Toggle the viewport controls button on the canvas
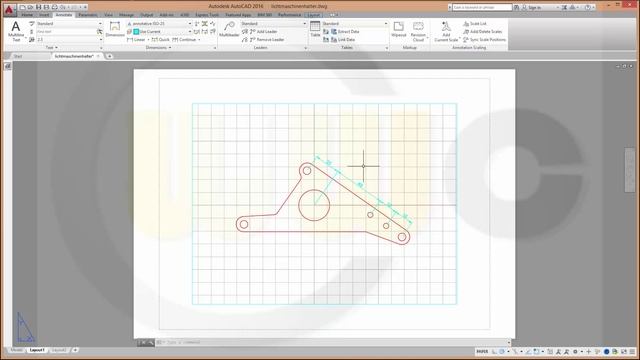This screenshot has height=360, width=640. coord(8,66)
